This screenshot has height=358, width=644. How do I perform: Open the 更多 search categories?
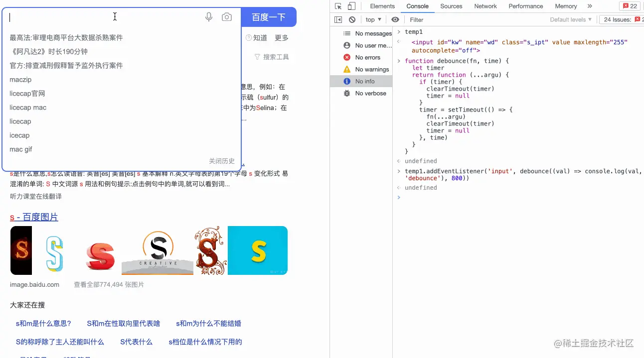coord(282,38)
